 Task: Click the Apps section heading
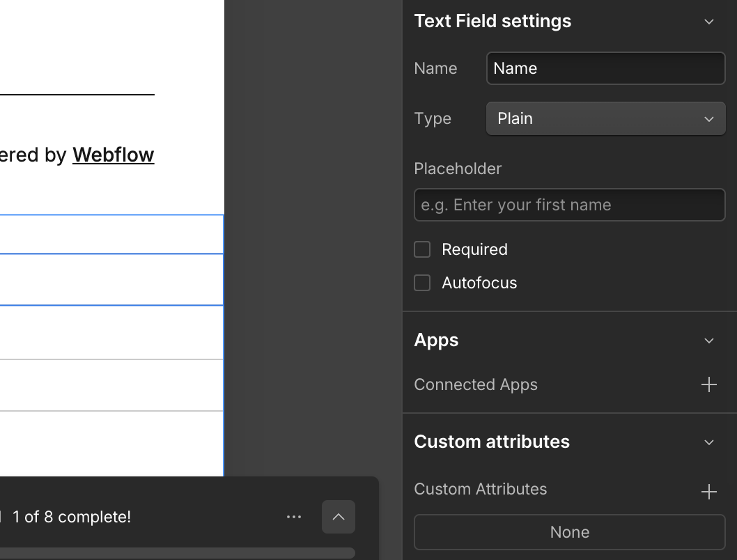click(436, 340)
